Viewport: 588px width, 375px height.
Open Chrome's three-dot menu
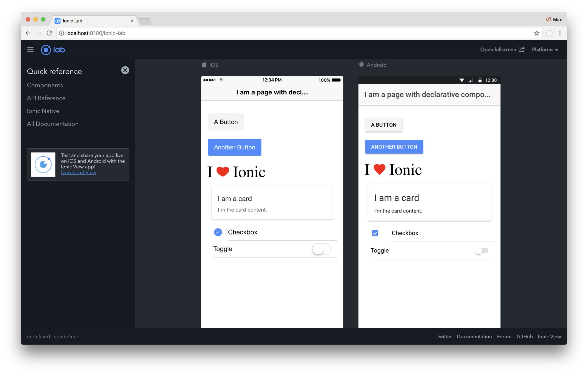[560, 33]
